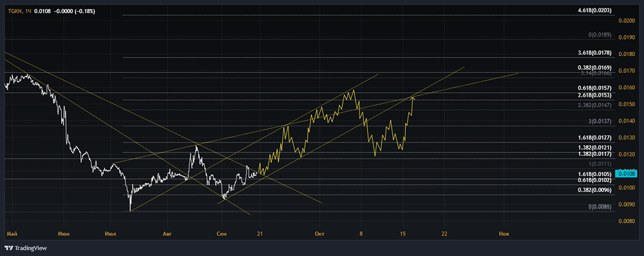Click the 4.618(0.0203) Fibonacci label
This screenshot has width=644, height=256.
click(594, 10)
